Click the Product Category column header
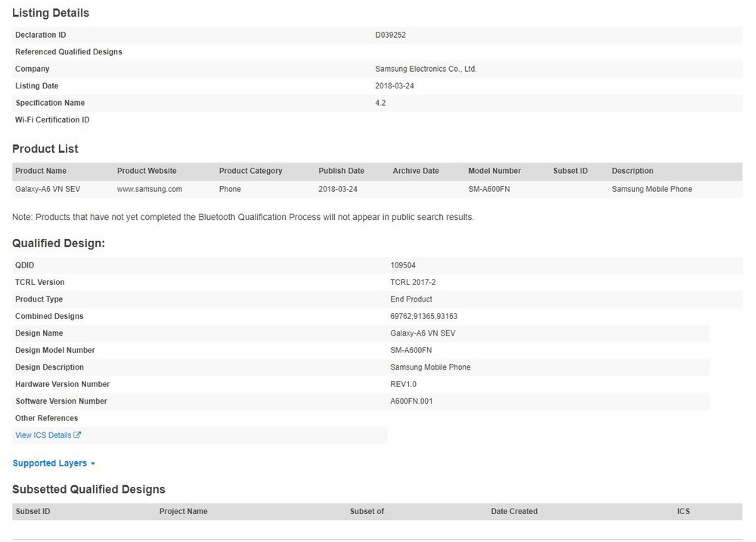 (250, 171)
